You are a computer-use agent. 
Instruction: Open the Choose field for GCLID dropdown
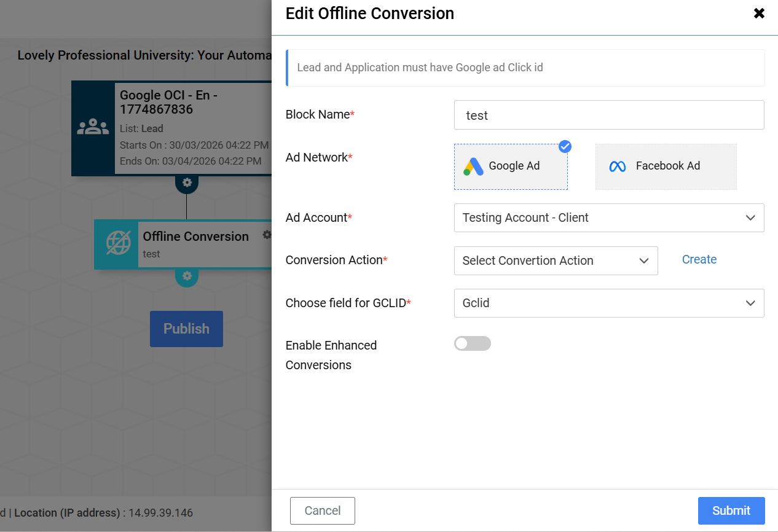[608, 303]
